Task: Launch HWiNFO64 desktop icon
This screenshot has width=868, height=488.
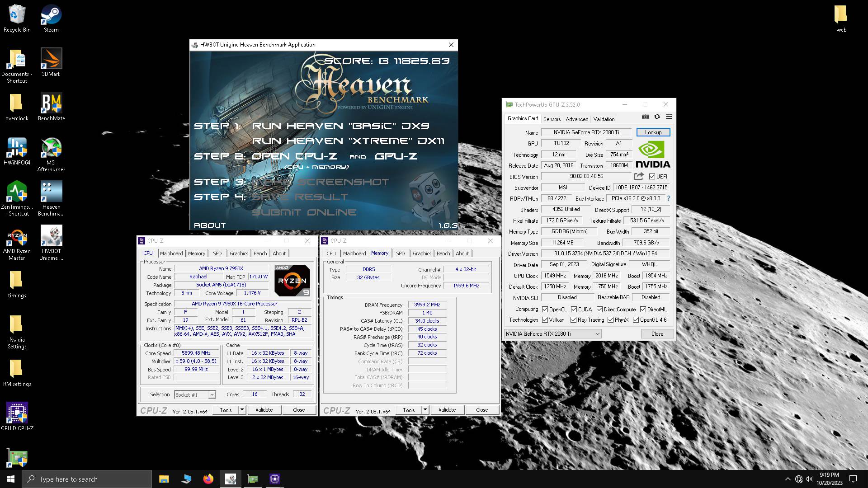Action: click(x=17, y=151)
